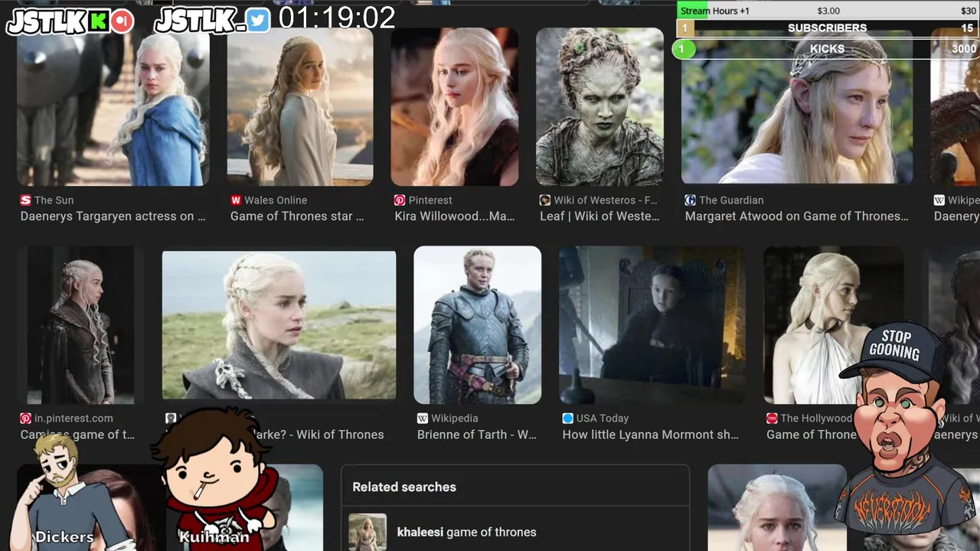The width and height of the screenshot is (980, 551).
Task: Click the Wales Online favicon icon
Action: tap(236, 201)
